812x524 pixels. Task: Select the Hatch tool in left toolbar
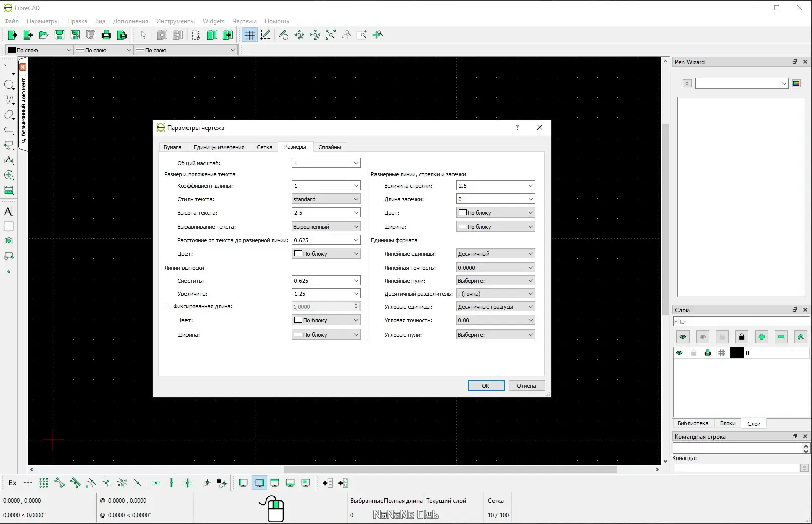pyautogui.click(x=9, y=226)
